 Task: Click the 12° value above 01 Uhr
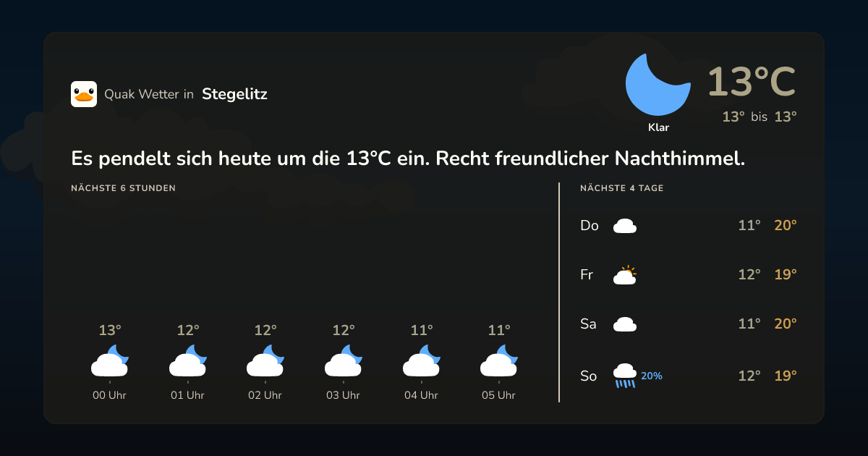(x=188, y=331)
